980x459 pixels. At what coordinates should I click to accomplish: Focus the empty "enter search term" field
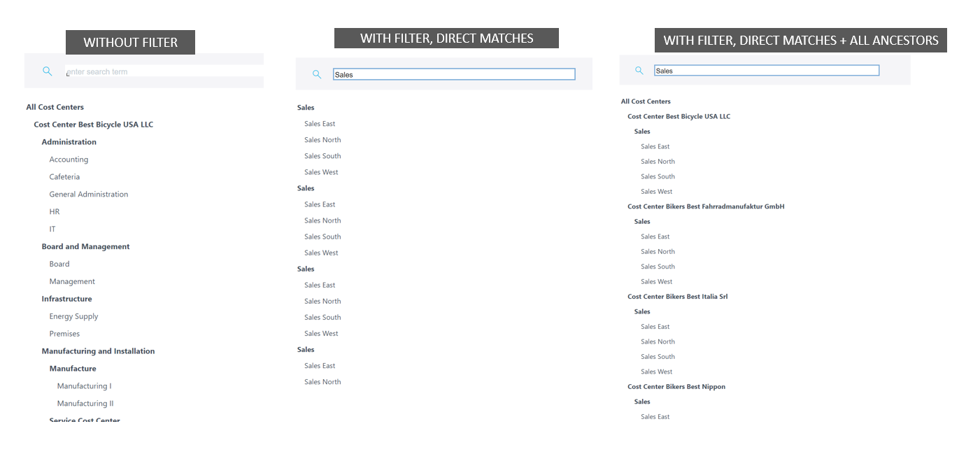[164, 71]
